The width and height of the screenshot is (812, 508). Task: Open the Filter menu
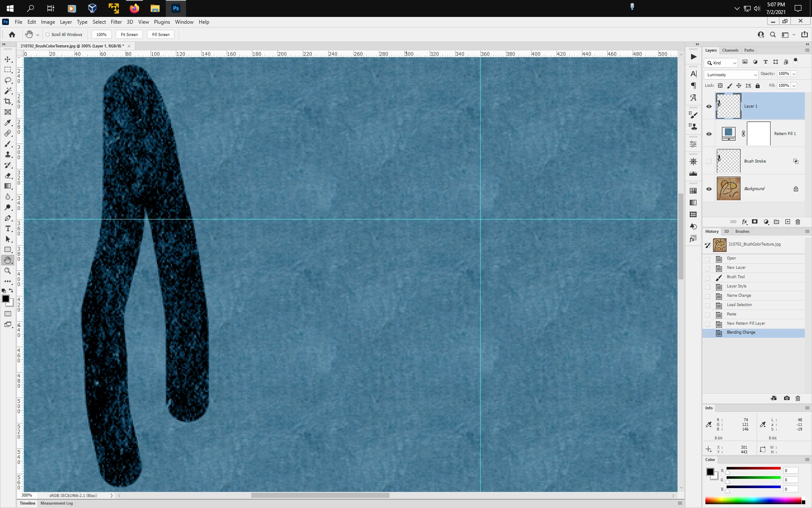pos(116,22)
